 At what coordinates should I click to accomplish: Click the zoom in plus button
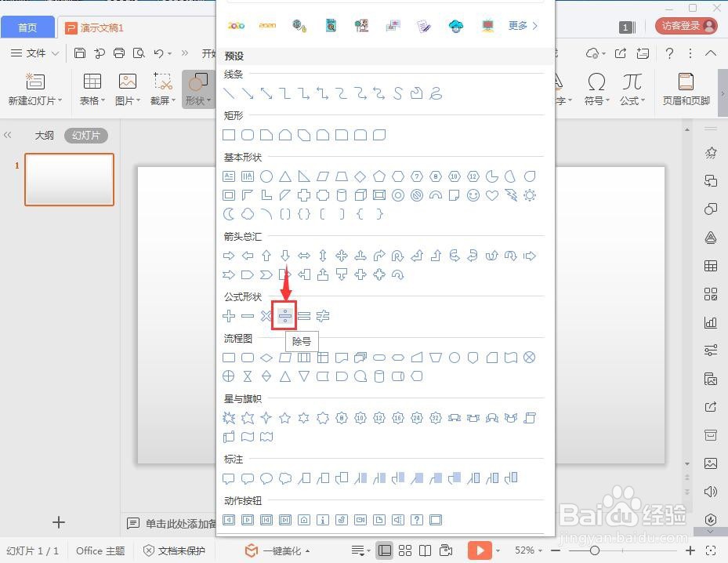point(690,550)
